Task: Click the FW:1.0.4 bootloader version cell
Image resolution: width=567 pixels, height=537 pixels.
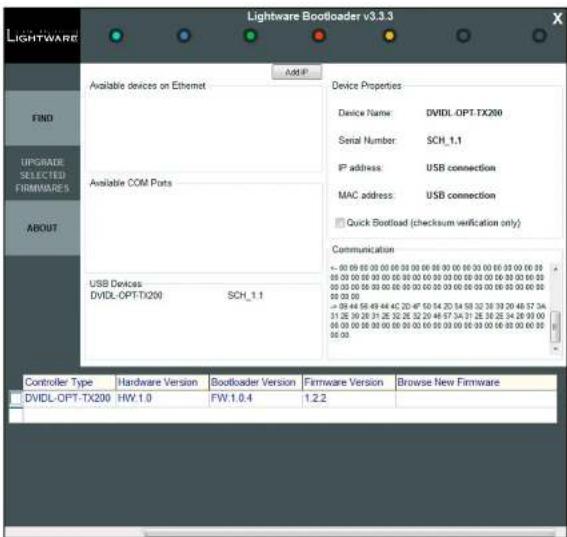Action: (256, 399)
